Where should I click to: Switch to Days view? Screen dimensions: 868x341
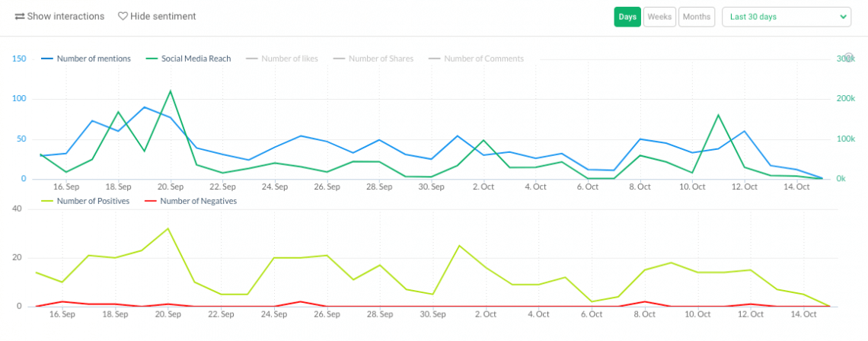(x=627, y=16)
